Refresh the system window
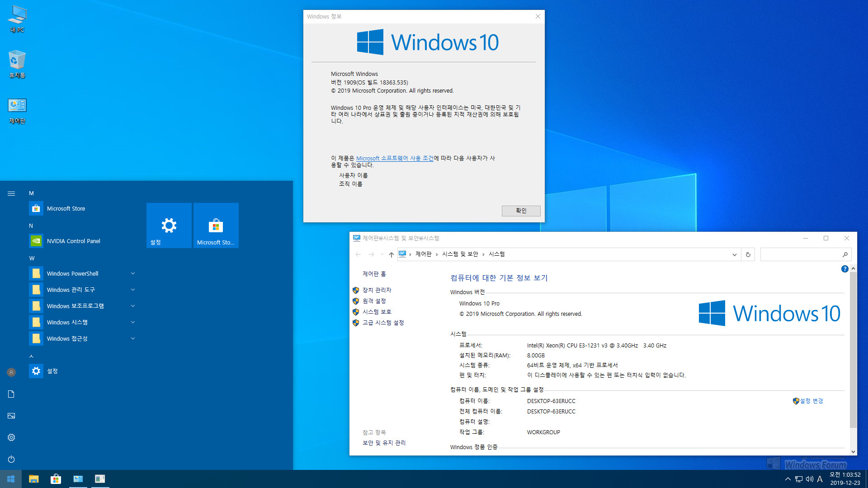The image size is (868, 488). pyautogui.click(x=748, y=254)
